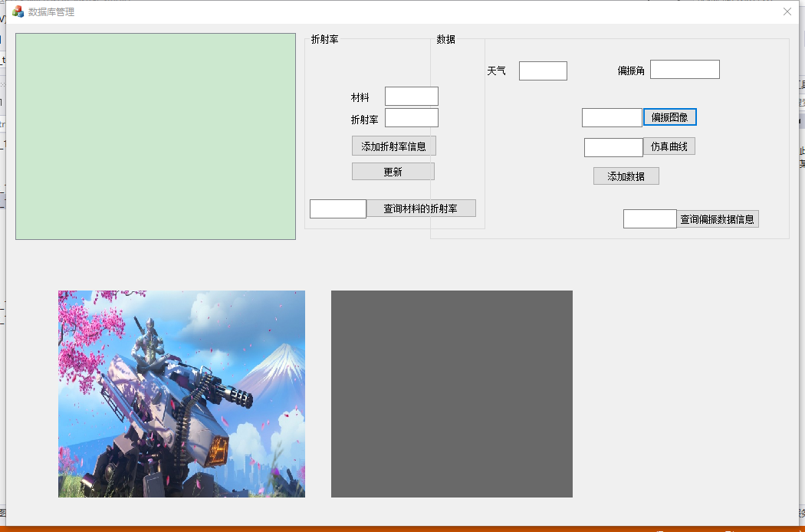Click the 天气 label
This screenshot has height=532, width=805.
(497, 71)
